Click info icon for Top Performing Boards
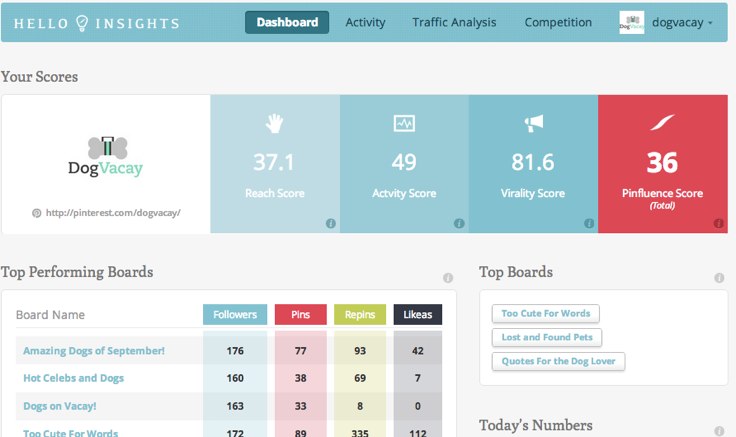Viewport: 736px width, 437px height. click(x=448, y=278)
